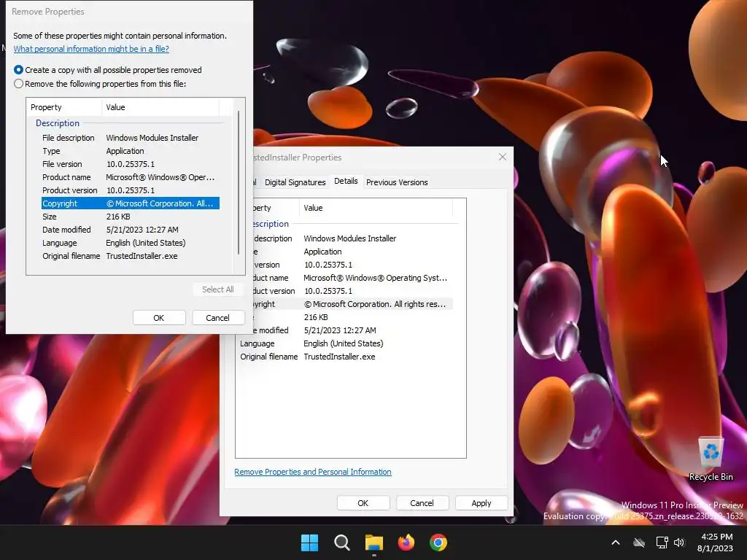
Task: Click the Remove Properties list scrollbar
Action: 239,183
